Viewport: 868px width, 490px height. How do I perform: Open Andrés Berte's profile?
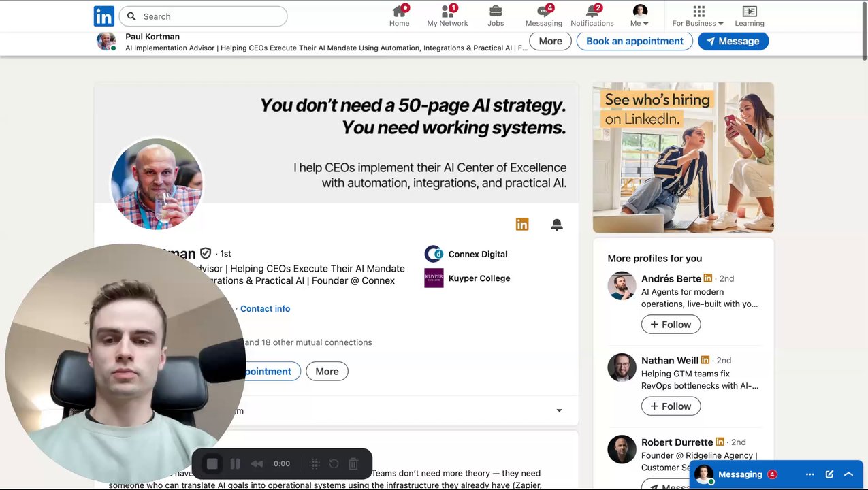coord(671,278)
